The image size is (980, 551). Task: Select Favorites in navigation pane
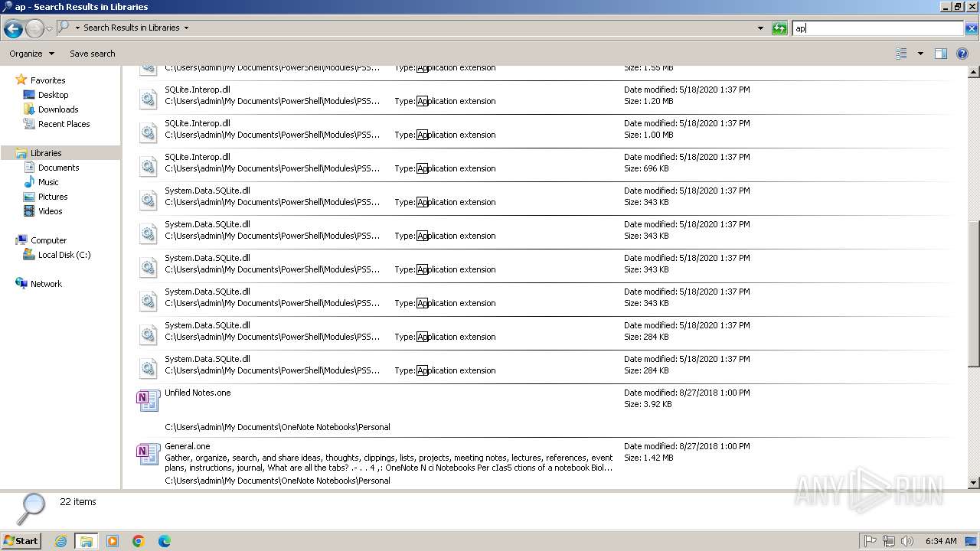pos(47,80)
